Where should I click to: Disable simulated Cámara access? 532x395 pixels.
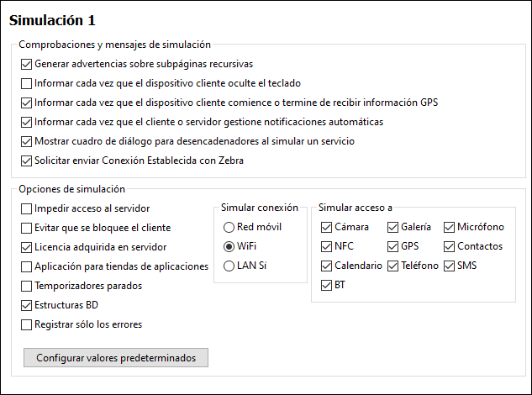(x=327, y=227)
